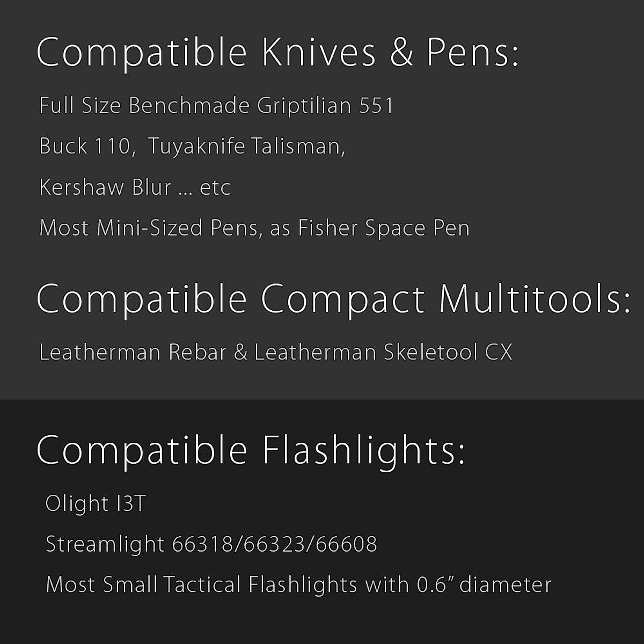Click the "Kershaw Blur" text
Viewport: 644px width, 644px height.
pyautogui.click(x=105, y=187)
